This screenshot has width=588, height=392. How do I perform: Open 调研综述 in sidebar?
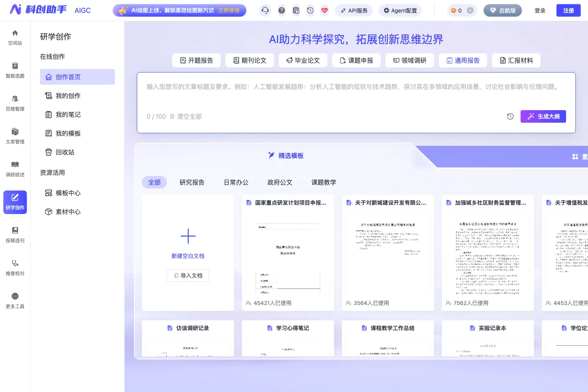click(15, 169)
